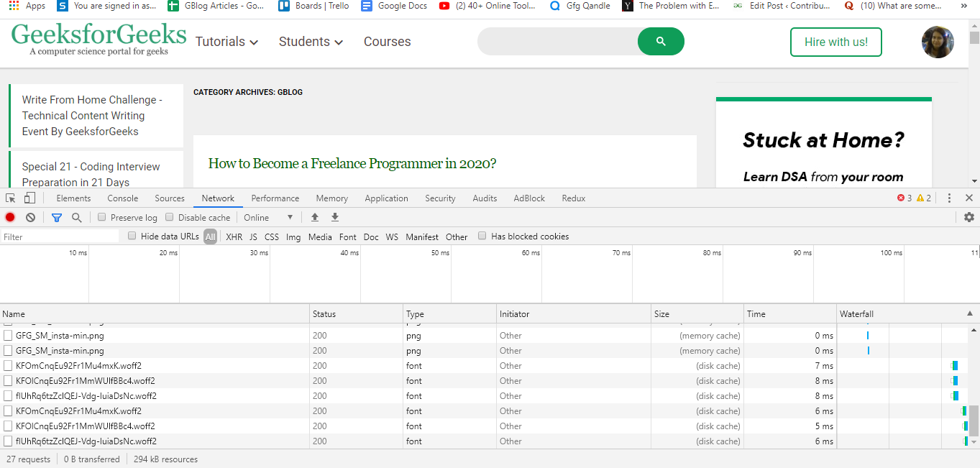Image resolution: width=980 pixels, height=468 pixels.
Task: Open the GBlog Articles sheets bookmark
Action: [x=216, y=6]
